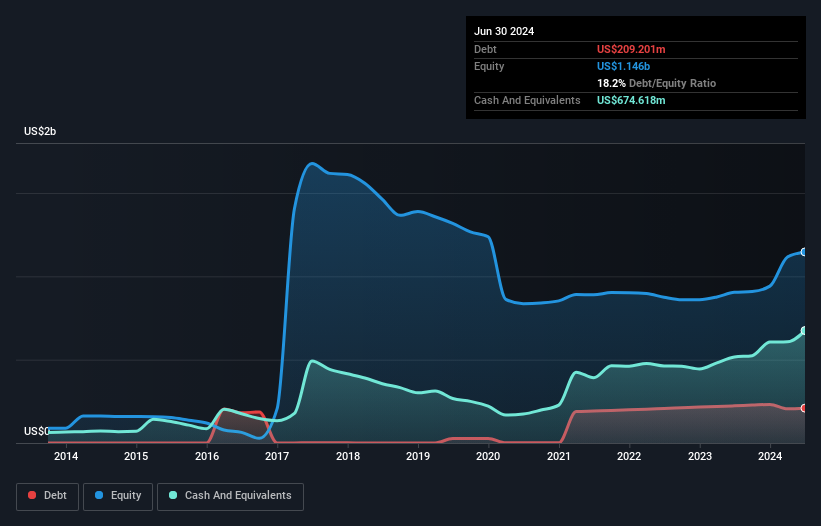The width and height of the screenshot is (821, 526).
Task: Click the US$2b y-axis label
Action: click(40, 131)
